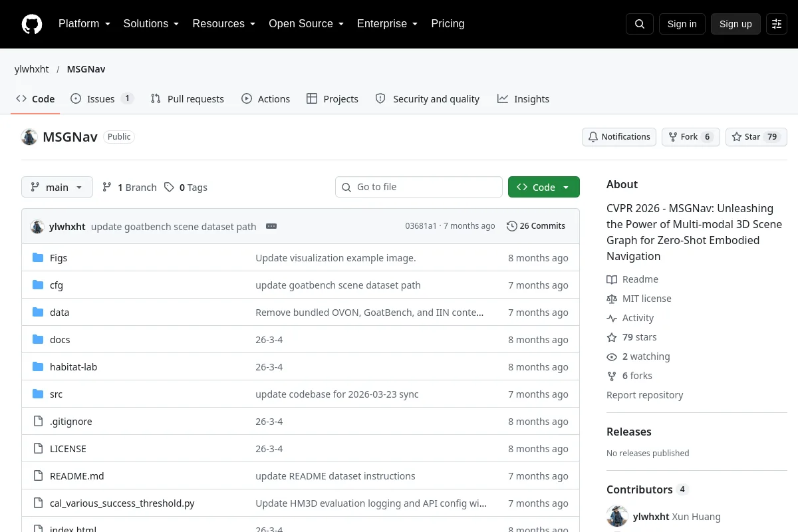The height and width of the screenshot is (532, 798).
Task: Switch to the Insights tab
Action: click(523, 99)
